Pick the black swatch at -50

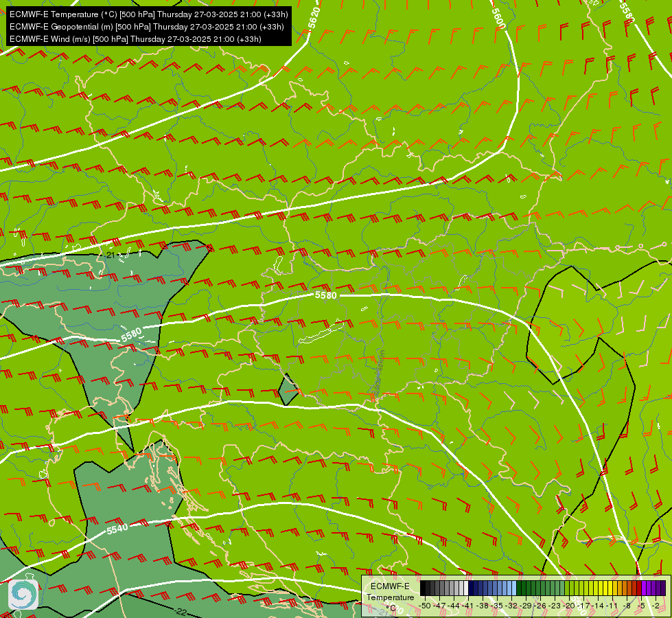pyautogui.click(x=423, y=588)
